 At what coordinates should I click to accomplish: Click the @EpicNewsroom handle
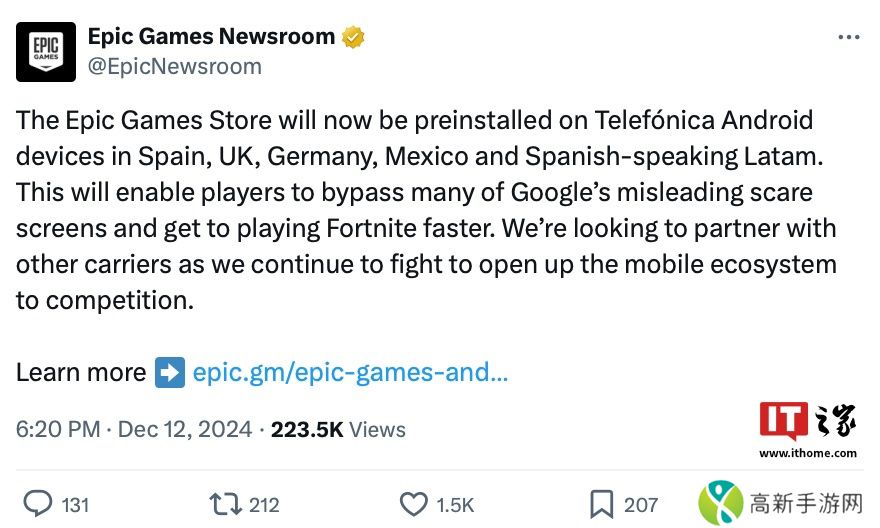pyautogui.click(x=175, y=66)
